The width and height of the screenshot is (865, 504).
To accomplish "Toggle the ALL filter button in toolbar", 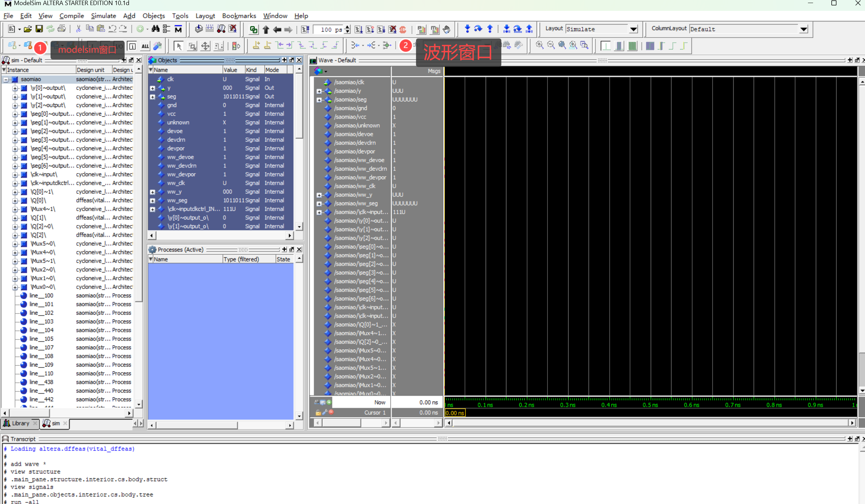I will tap(145, 46).
